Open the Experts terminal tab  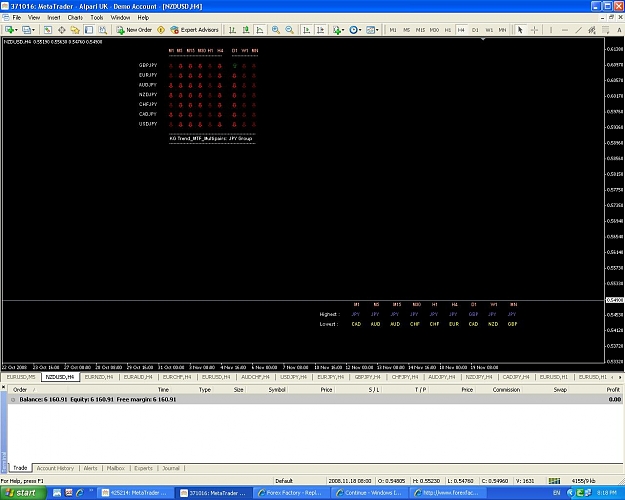[143, 468]
